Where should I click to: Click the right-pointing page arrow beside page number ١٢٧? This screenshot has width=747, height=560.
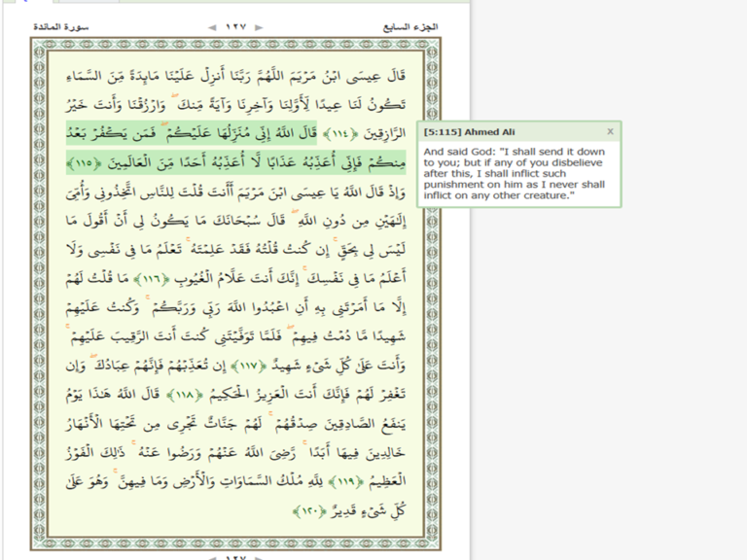[x=259, y=27]
